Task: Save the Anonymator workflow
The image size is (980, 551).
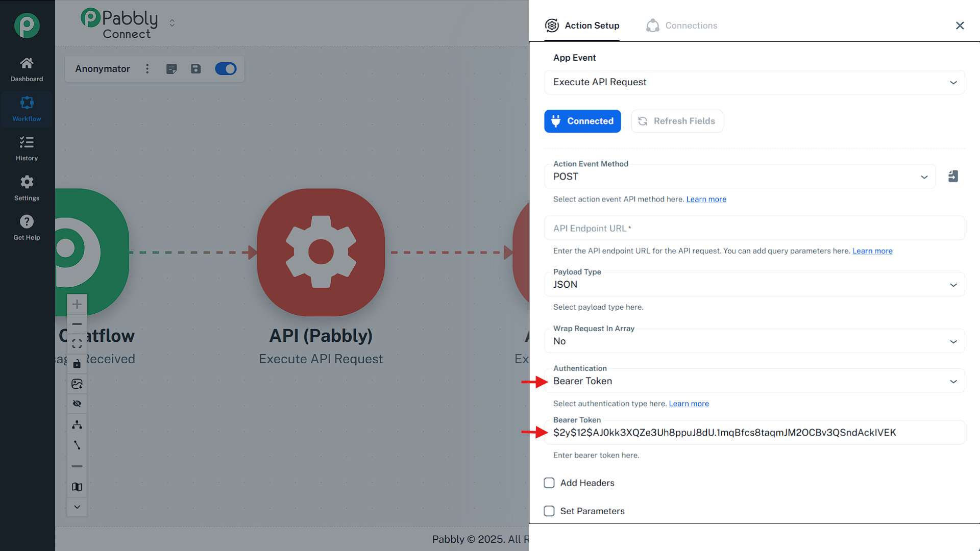Action: [x=196, y=68]
